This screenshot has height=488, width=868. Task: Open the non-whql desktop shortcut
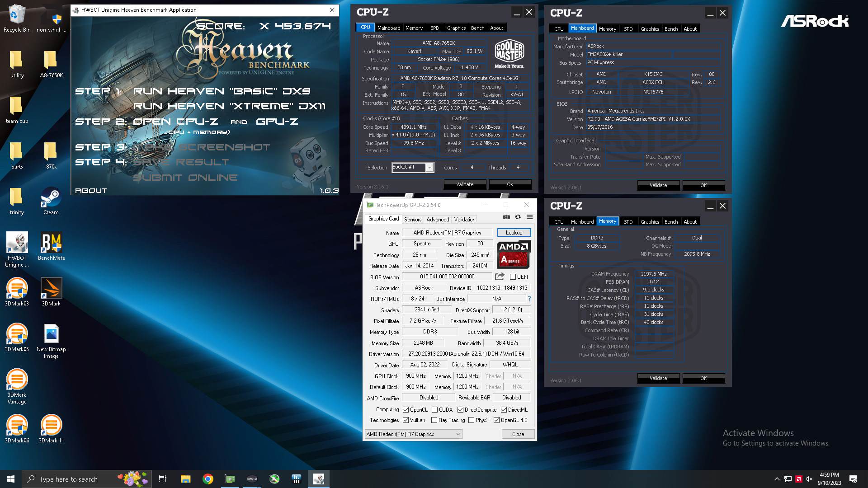[52, 19]
